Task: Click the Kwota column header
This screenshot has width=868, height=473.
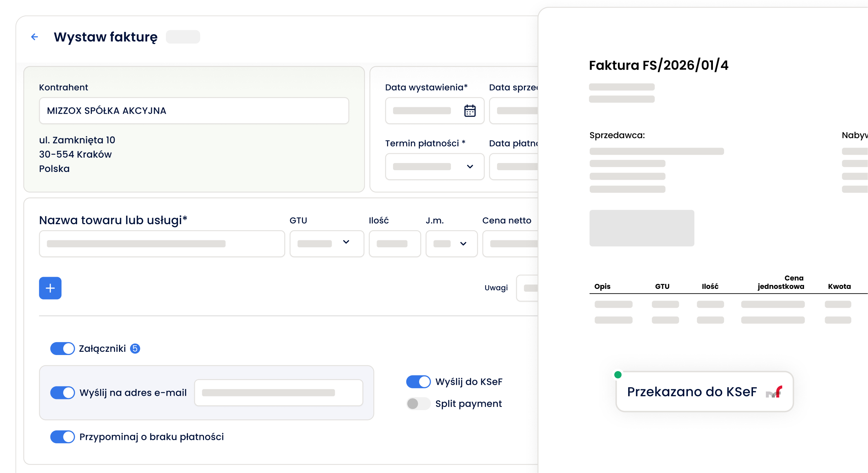Action: [x=839, y=286]
